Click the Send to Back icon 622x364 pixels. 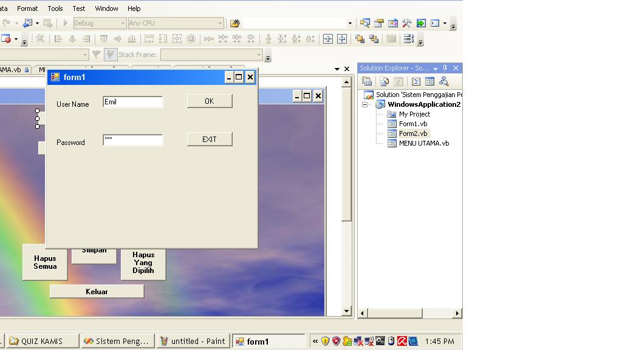coord(374,39)
